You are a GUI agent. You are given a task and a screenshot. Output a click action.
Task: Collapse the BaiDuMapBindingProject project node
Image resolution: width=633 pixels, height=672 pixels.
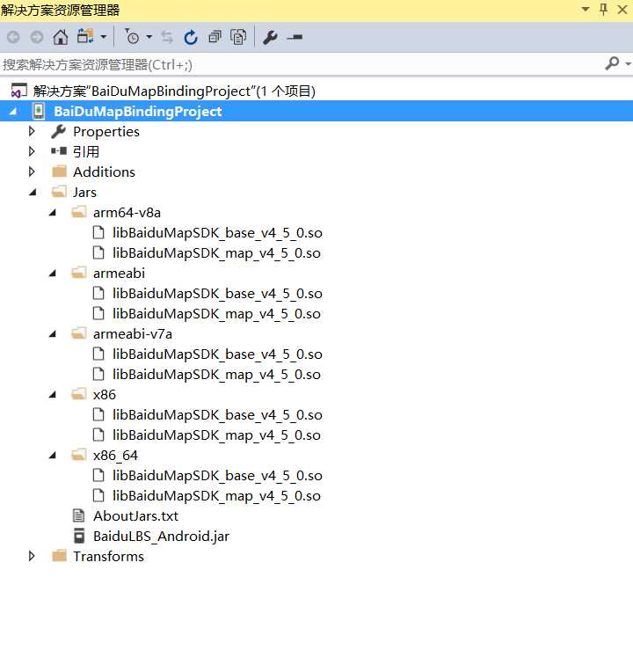coord(12,112)
